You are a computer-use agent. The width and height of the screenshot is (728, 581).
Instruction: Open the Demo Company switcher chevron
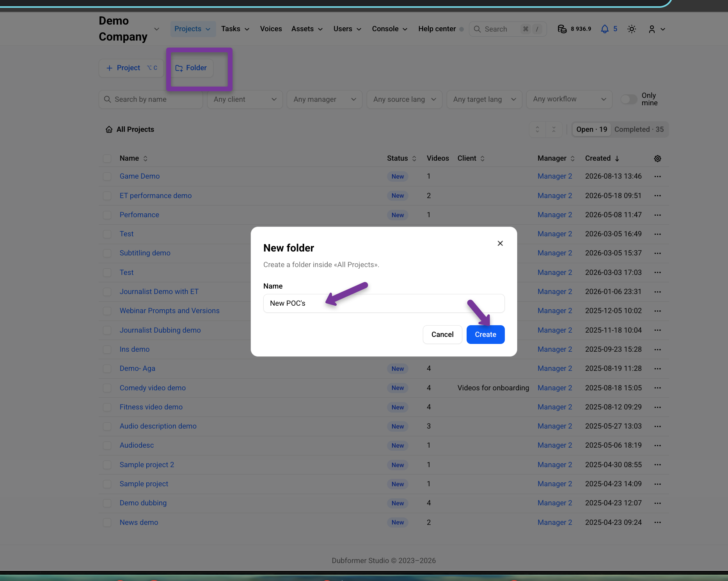coord(157,29)
